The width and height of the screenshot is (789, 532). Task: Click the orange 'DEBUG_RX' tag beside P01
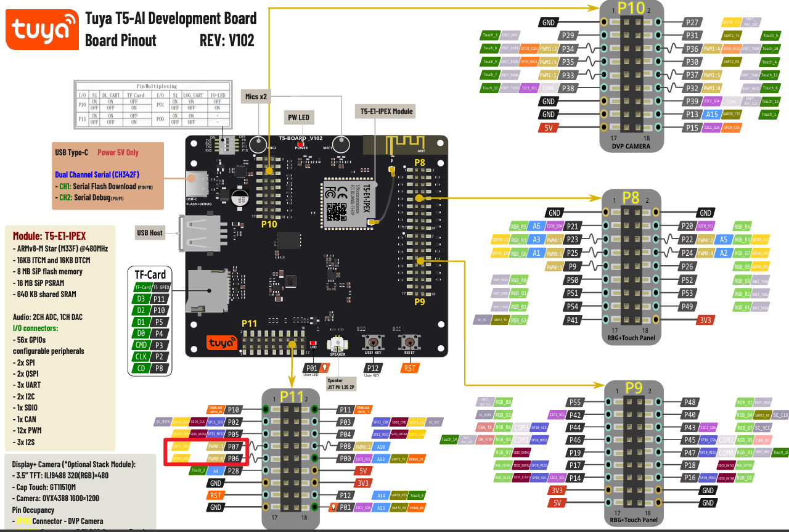coord(416,508)
